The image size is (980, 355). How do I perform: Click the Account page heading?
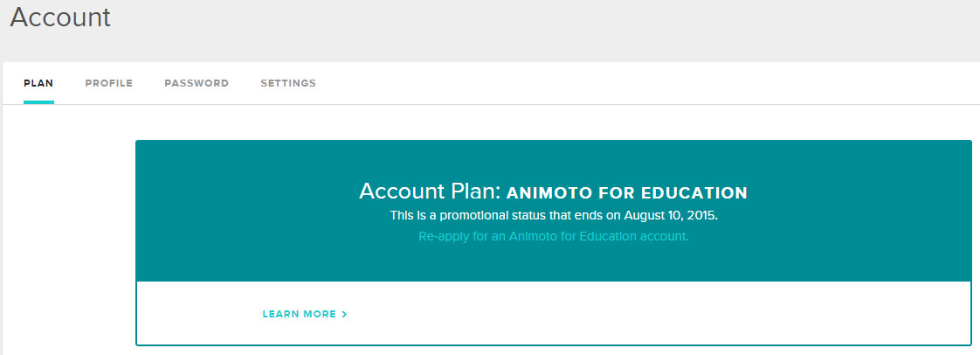pos(60,17)
